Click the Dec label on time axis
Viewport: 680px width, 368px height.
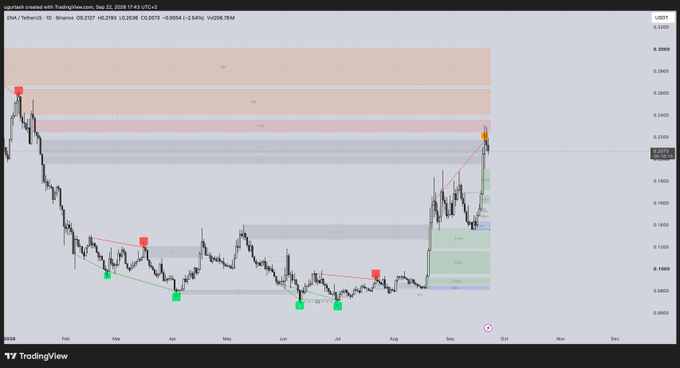[x=615, y=339]
